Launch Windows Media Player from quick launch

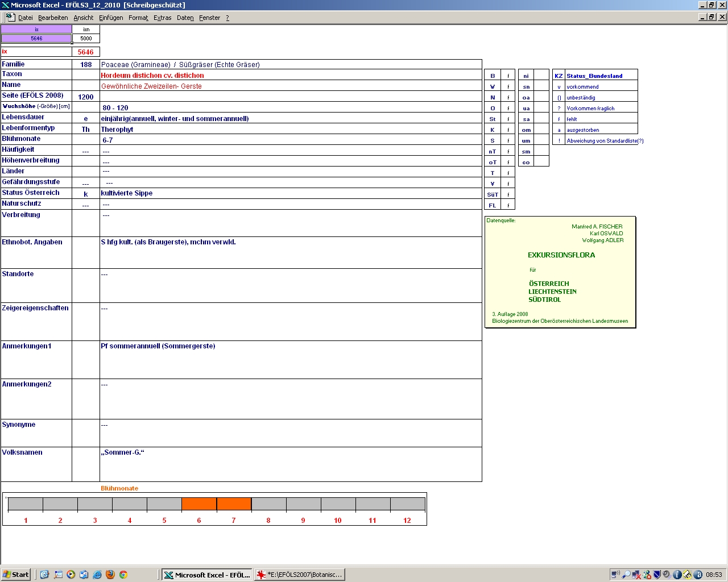tap(71, 575)
